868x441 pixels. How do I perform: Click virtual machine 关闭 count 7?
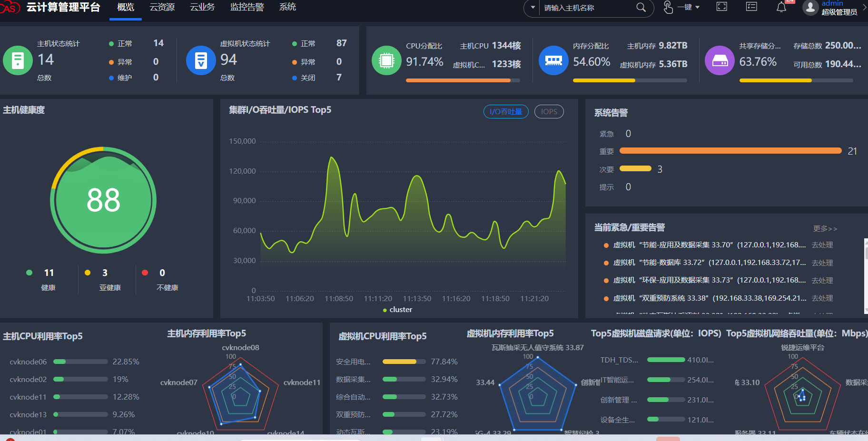339,77
